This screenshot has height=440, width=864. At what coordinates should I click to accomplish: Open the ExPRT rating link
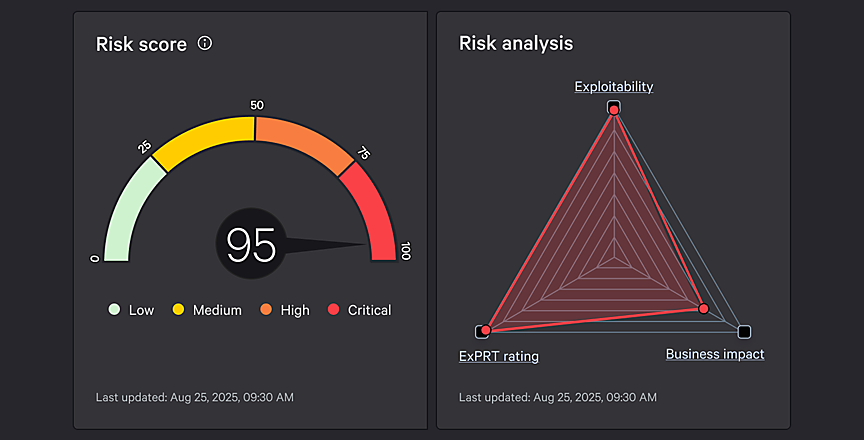(498, 355)
